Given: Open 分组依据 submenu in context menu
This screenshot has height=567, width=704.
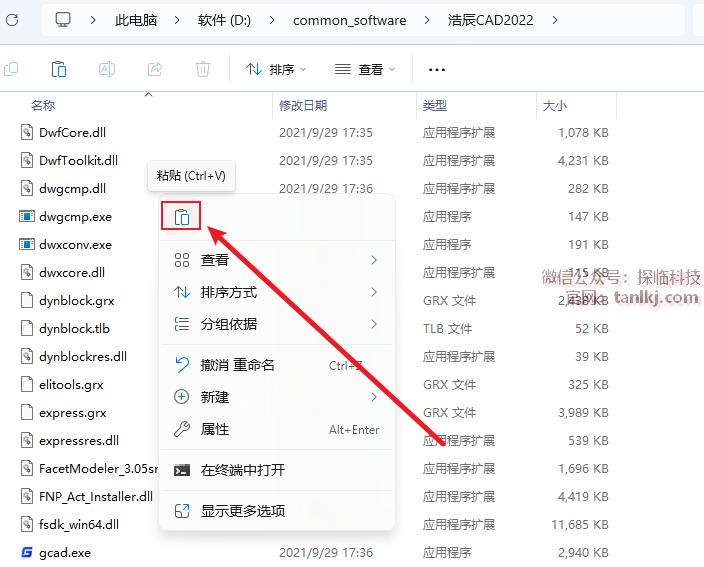Looking at the screenshot, I should pos(277,324).
